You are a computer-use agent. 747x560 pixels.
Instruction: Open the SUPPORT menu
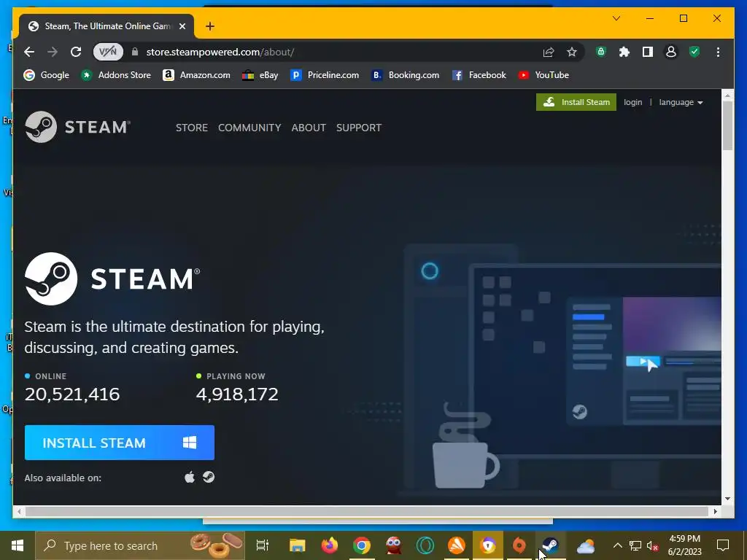click(x=359, y=128)
